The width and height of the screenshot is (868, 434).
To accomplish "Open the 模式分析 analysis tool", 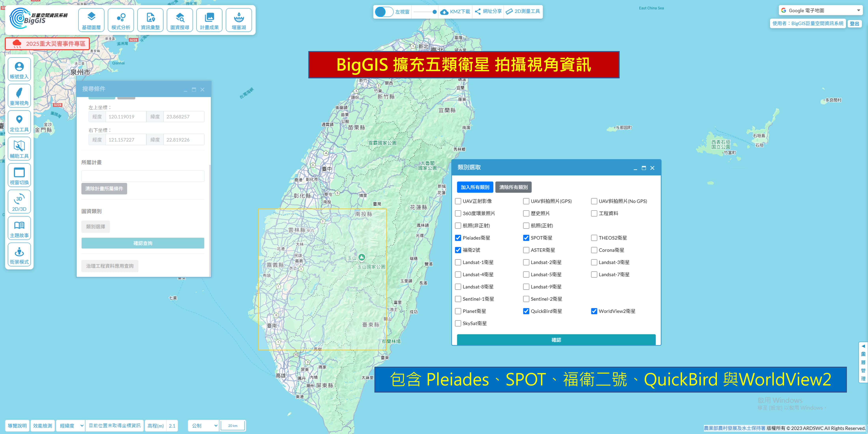I will click(121, 20).
